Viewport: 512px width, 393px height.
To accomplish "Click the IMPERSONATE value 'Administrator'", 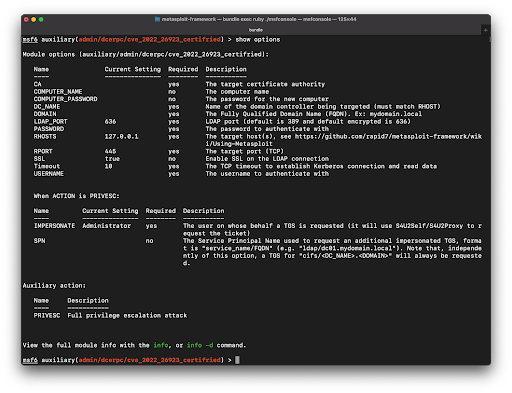I will [x=106, y=226].
